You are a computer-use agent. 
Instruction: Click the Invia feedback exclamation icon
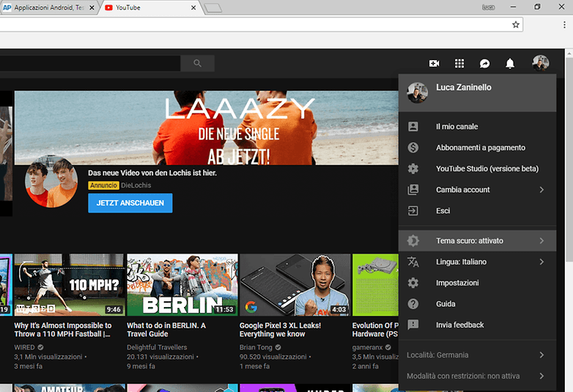(x=413, y=325)
